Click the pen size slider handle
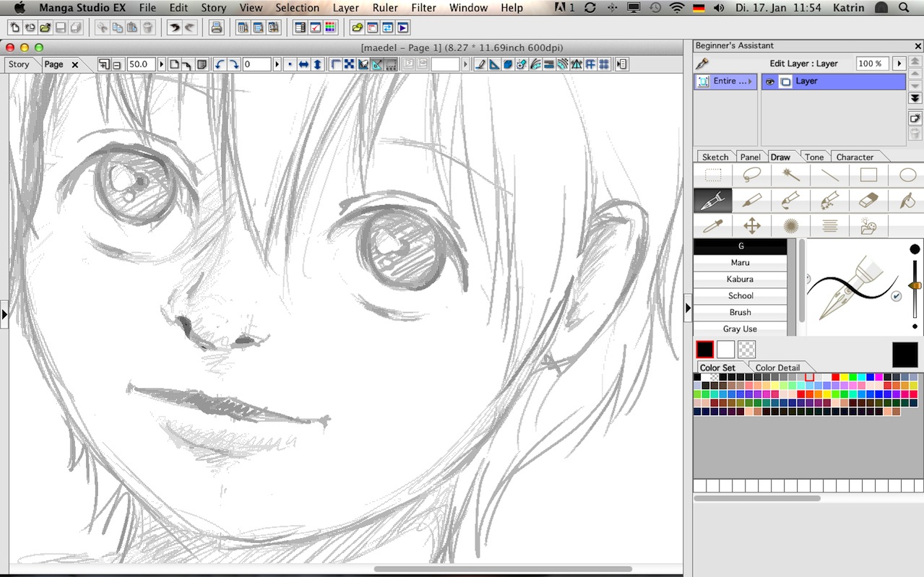The height and width of the screenshot is (577, 924). coord(915,286)
